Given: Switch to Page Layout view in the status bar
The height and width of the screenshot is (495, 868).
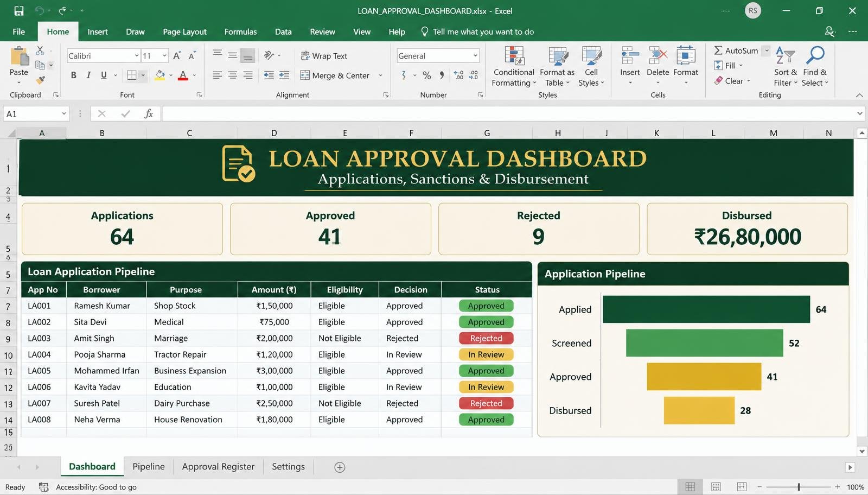Looking at the screenshot, I should [716, 487].
